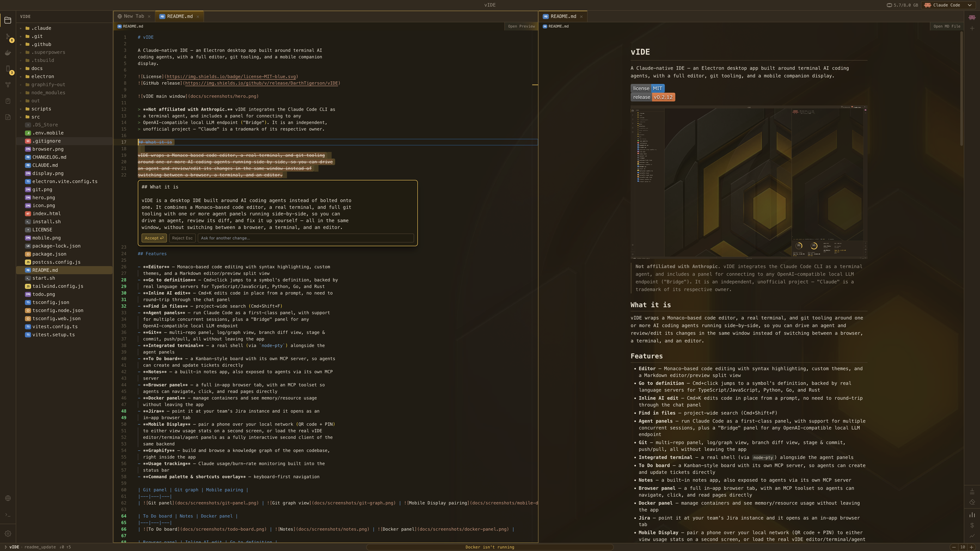Open the Docker panel whale icon
This screenshot has width=980, height=551.
[8, 53]
